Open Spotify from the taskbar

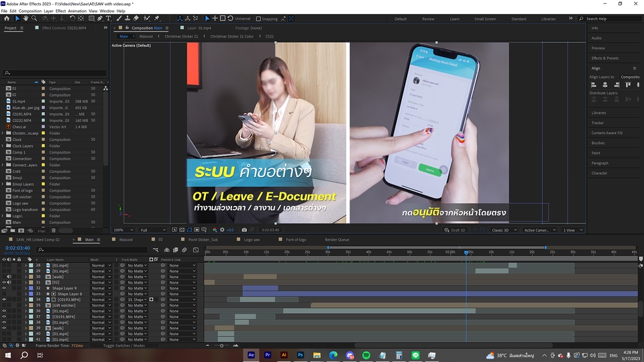coord(366,355)
